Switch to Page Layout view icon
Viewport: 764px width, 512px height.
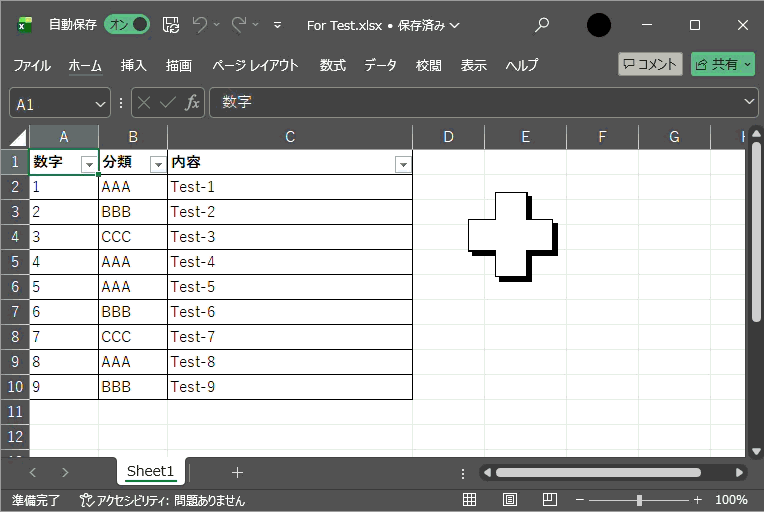[x=510, y=499]
